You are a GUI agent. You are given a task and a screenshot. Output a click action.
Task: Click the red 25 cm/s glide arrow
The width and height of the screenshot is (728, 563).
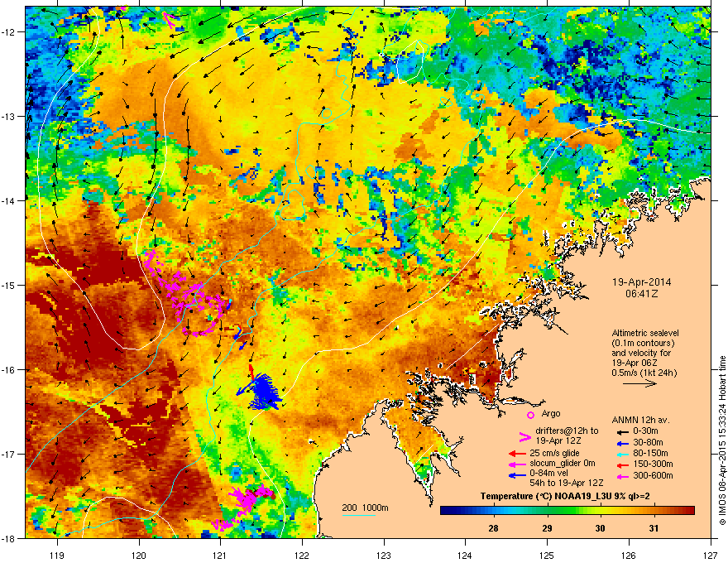tap(517, 454)
